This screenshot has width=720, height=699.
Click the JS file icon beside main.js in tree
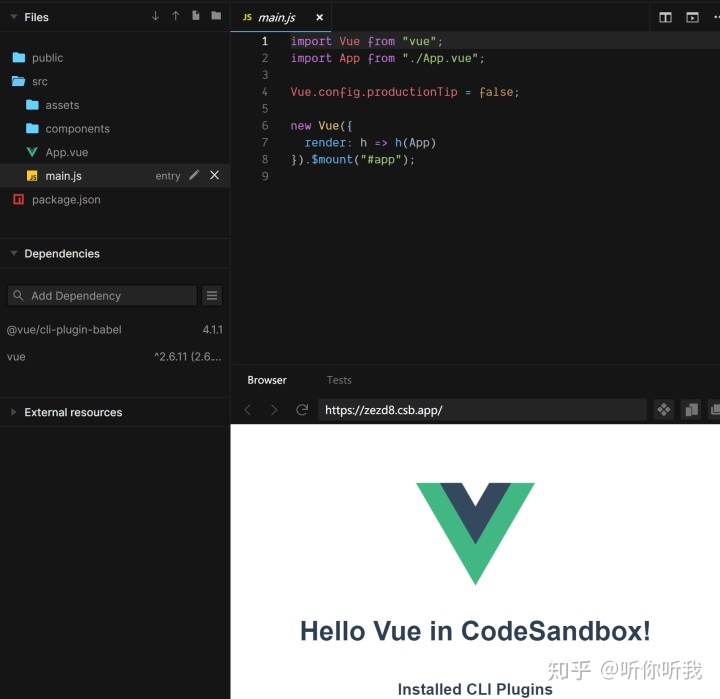(x=32, y=176)
